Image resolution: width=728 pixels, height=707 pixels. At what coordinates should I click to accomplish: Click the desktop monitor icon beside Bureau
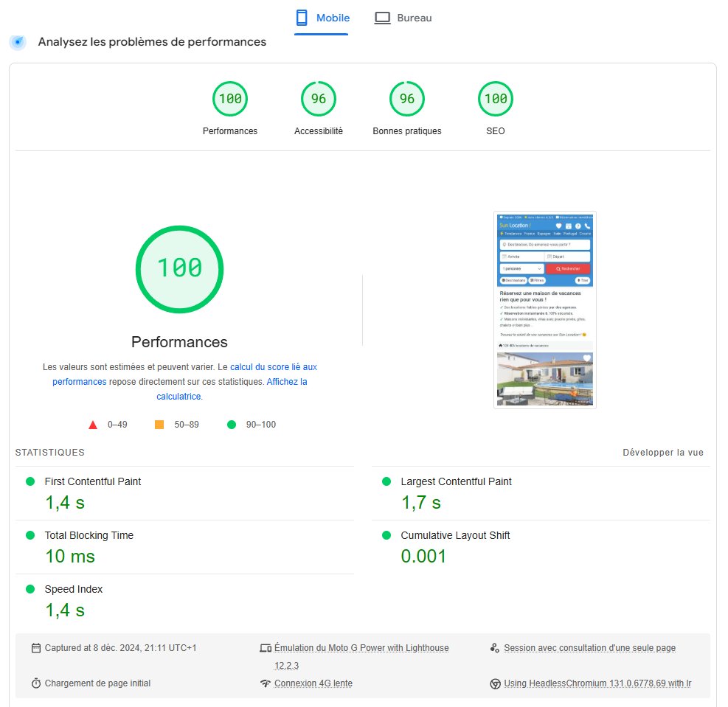pos(383,16)
